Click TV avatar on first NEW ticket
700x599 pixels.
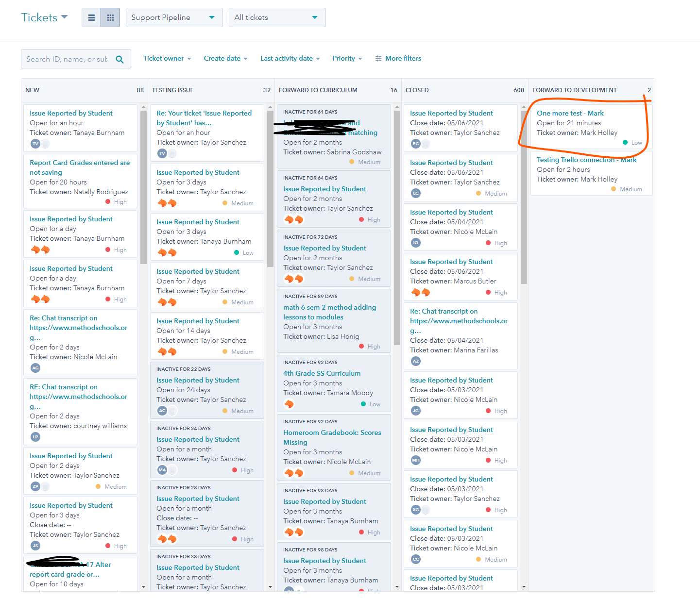pyautogui.click(x=35, y=144)
